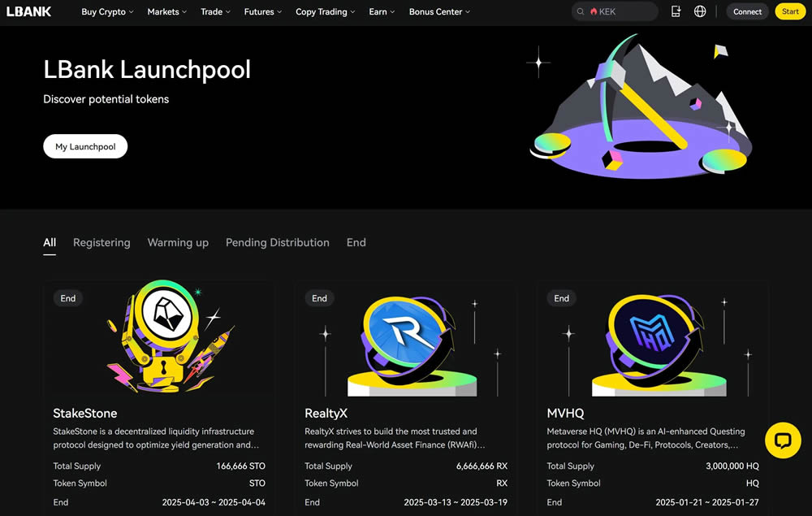
Task: Click the search magnifier icon
Action: (x=581, y=12)
